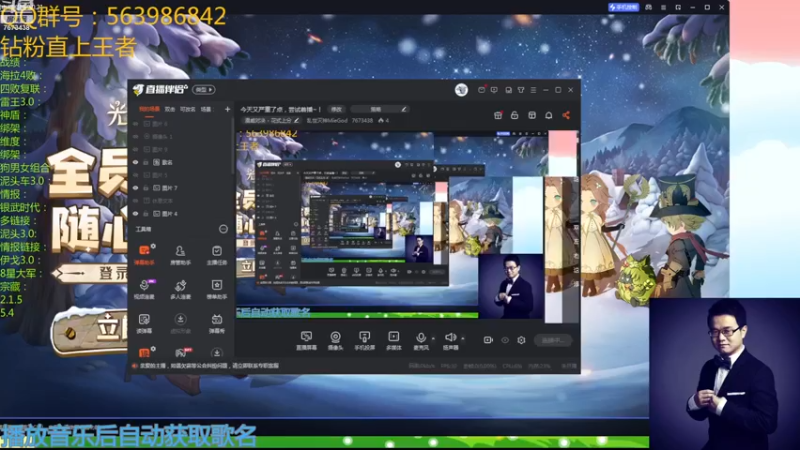The width and height of the screenshot is (800, 450).
Task: Open the 榜单助手 tool
Action: pos(216,289)
